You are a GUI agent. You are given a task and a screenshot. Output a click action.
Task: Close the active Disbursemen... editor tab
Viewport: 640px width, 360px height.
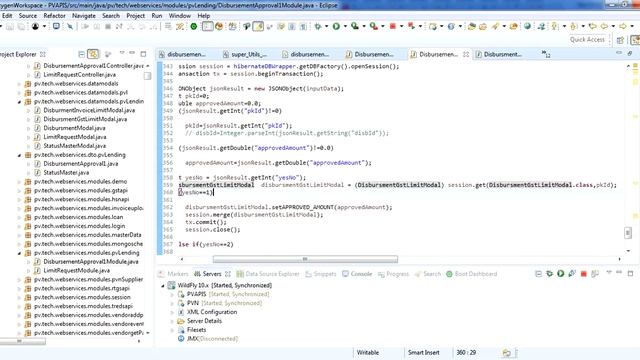[466, 54]
